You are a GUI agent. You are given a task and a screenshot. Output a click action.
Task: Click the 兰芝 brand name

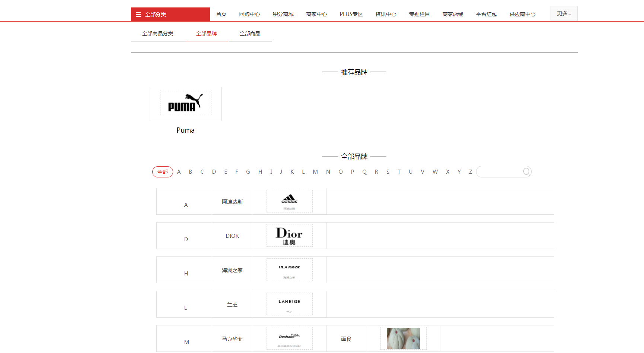click(x=232, y=305)
